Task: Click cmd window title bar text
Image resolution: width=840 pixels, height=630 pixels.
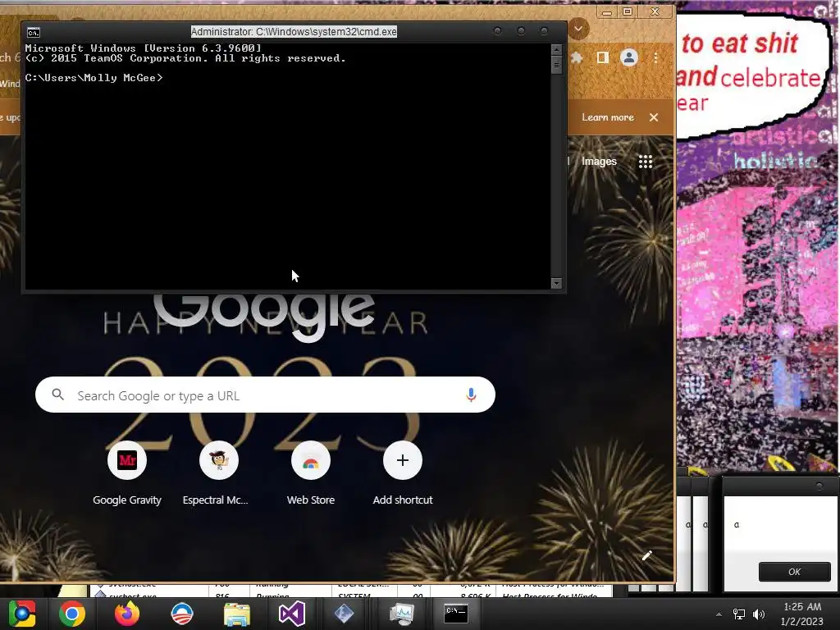Action: coord(294,32)
